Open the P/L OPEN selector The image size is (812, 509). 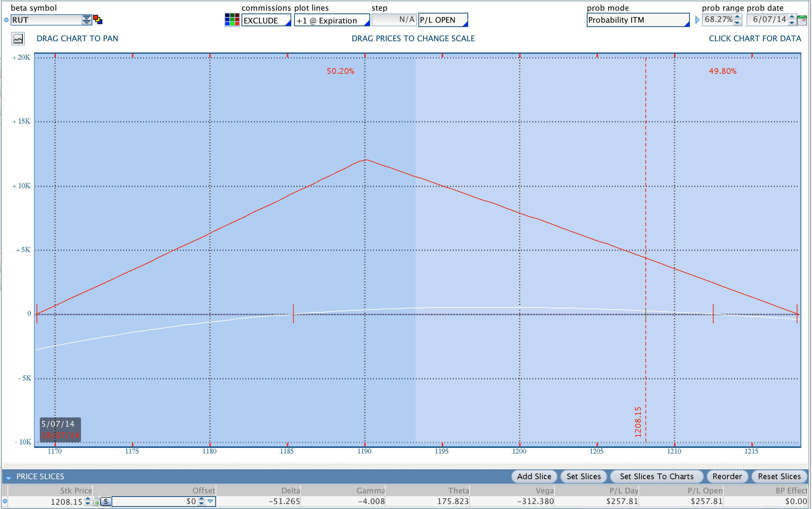443,20
